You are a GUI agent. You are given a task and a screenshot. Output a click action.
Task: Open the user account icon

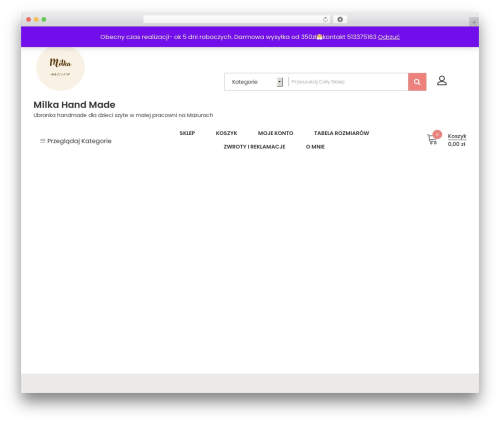tap(442, 80)
